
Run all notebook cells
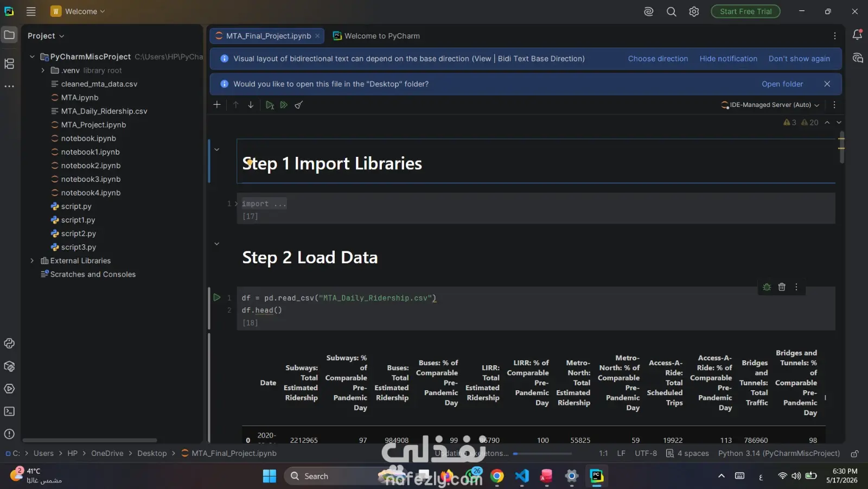pyautogui.click(x=284, y=105)
